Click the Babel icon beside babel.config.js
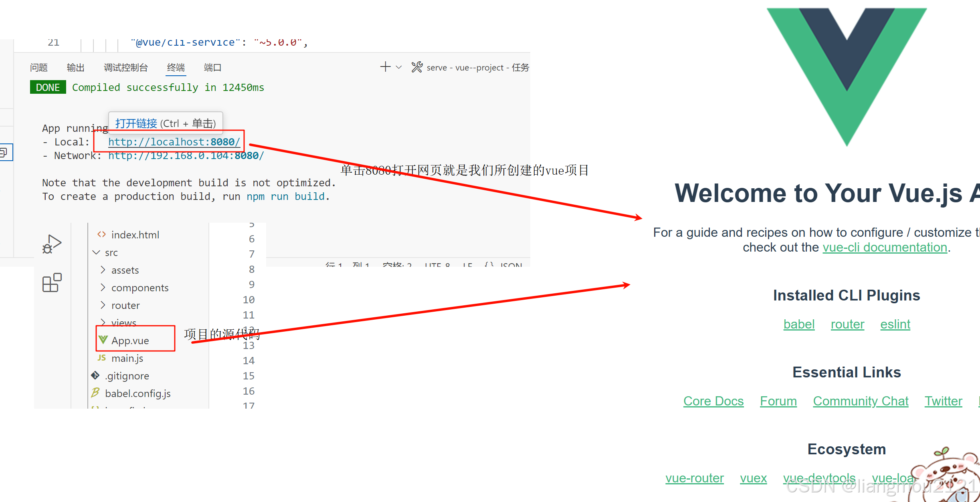The image size is (980, 502). (95, 393)
